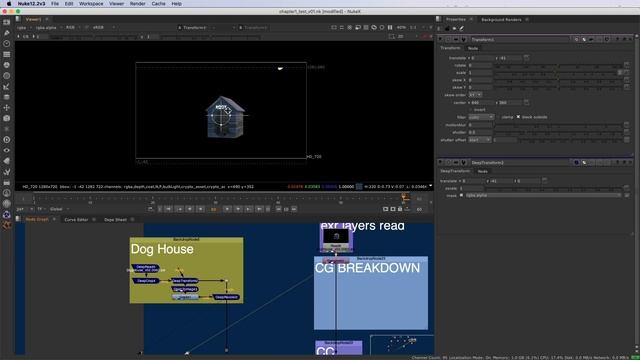Switch to the Dope Sheet tab
Viewport: 640px width, 360px height.
[x=115, y=220]
